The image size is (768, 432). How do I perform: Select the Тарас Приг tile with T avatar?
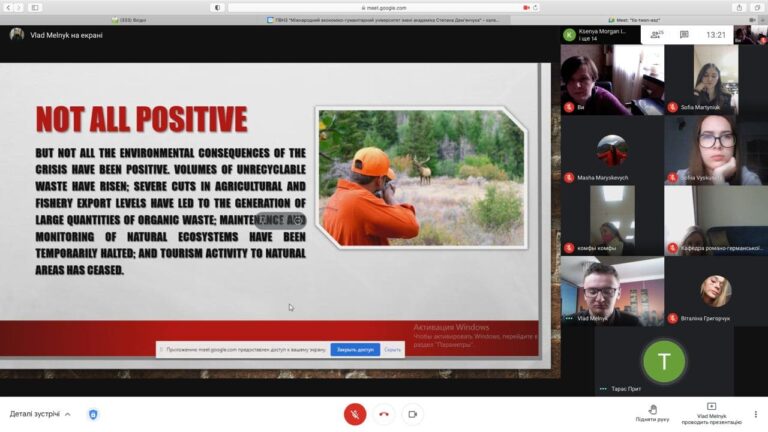coord(664,361)
